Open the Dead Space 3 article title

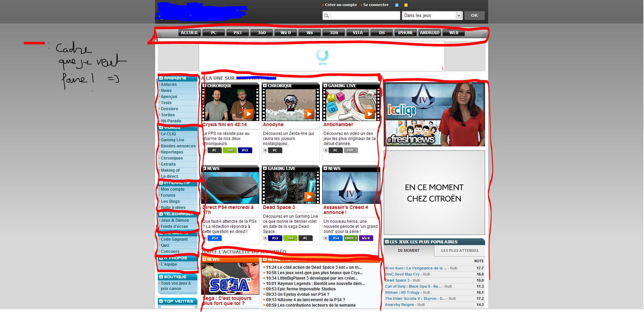pos(279,208)
